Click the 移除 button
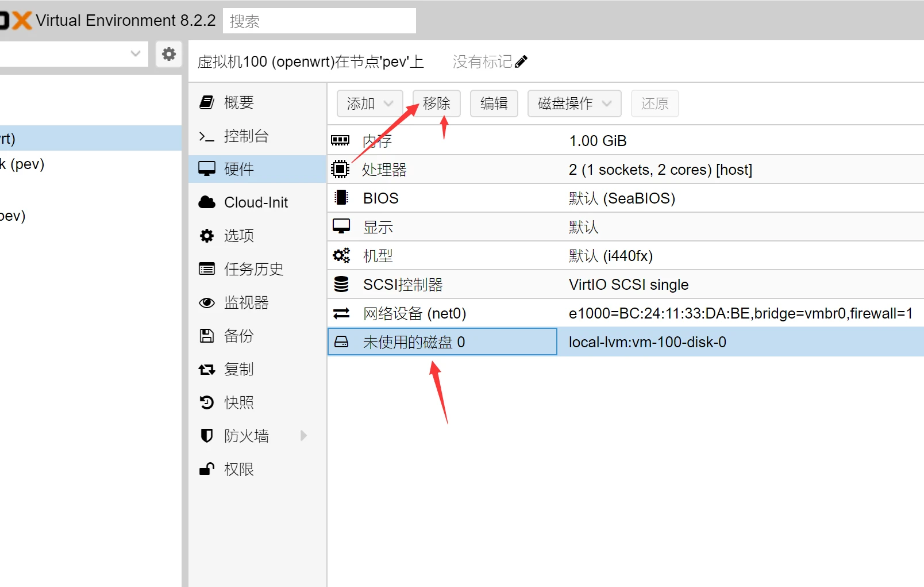 coord(437,103)
